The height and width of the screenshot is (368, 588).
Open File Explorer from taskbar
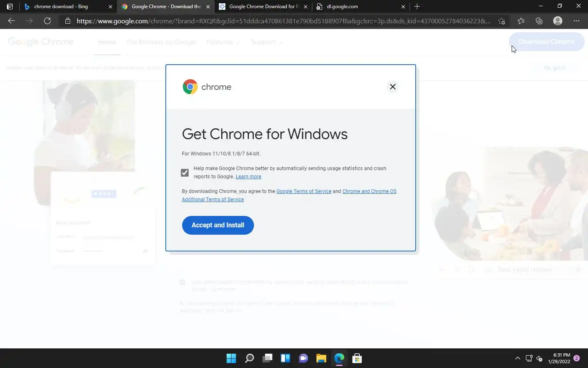click(x=321, y=359)
